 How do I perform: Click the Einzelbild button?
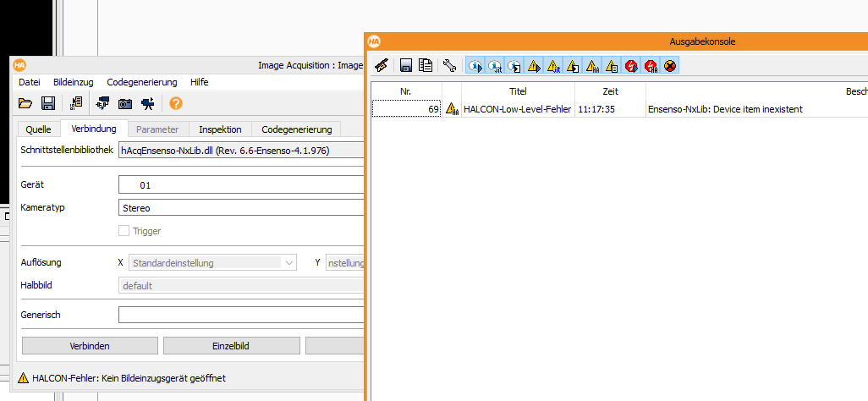tap(232, 346)
